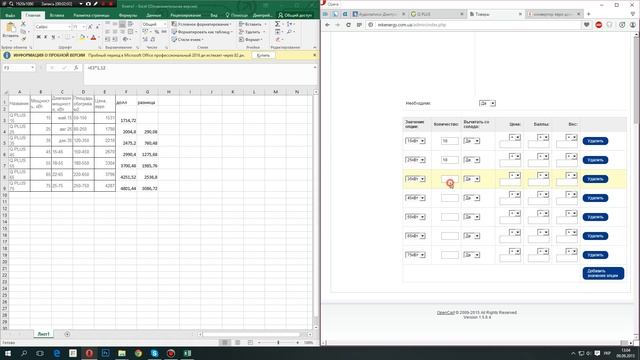Click cell F3 containing 1714,72
Screen dimensions: 640x360
pyautogui.click(x=126, y=118)
